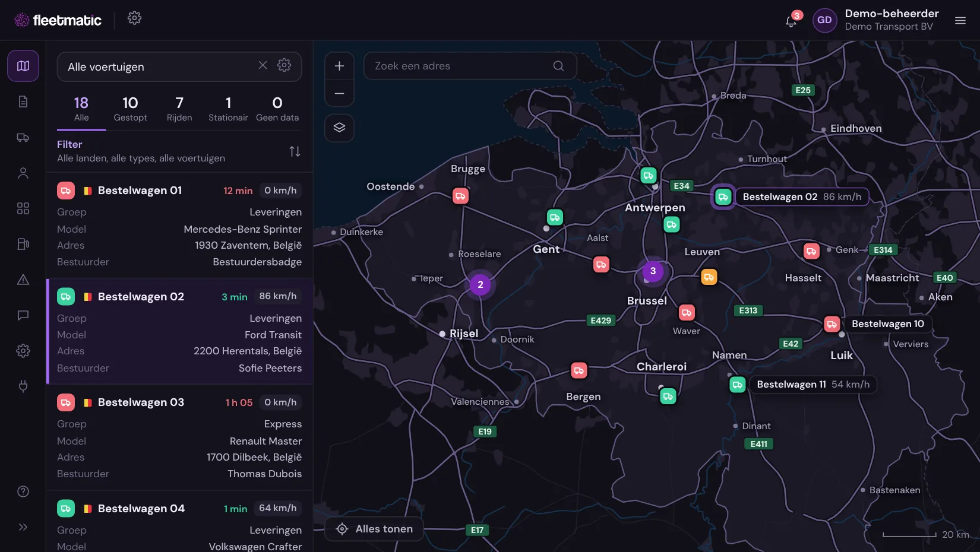Click Alles tonen button
This screenshot has width=980, height=552.
(x=374, y=529)
